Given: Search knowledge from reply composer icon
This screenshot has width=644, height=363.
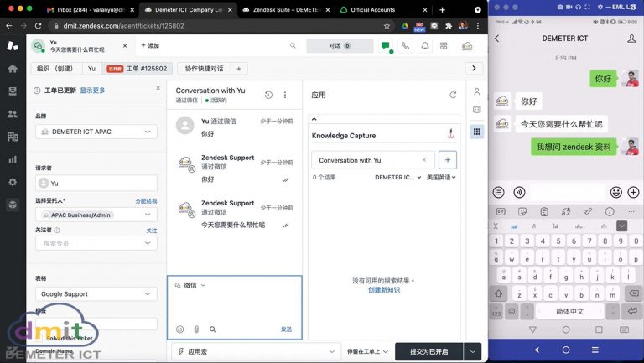Looking at the screenshot, I should [x=212, y=329].
